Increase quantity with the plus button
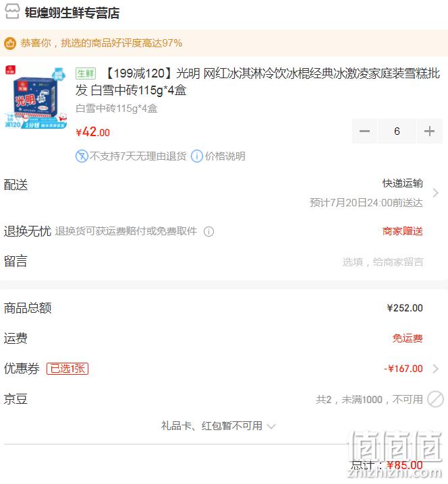The image size is (448, 484). 430,131
